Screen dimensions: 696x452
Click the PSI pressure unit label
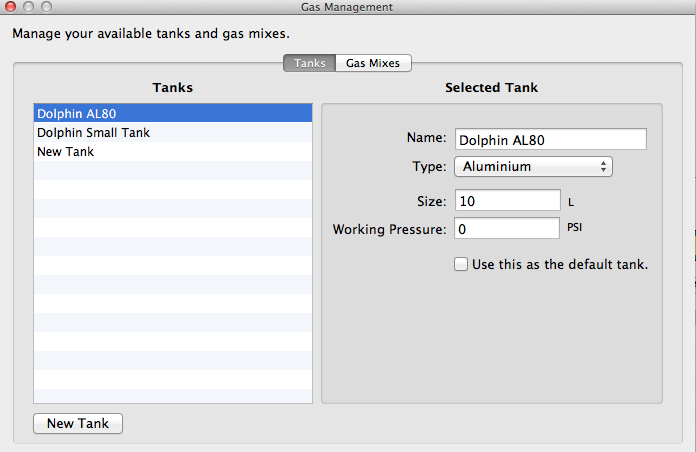575,228
